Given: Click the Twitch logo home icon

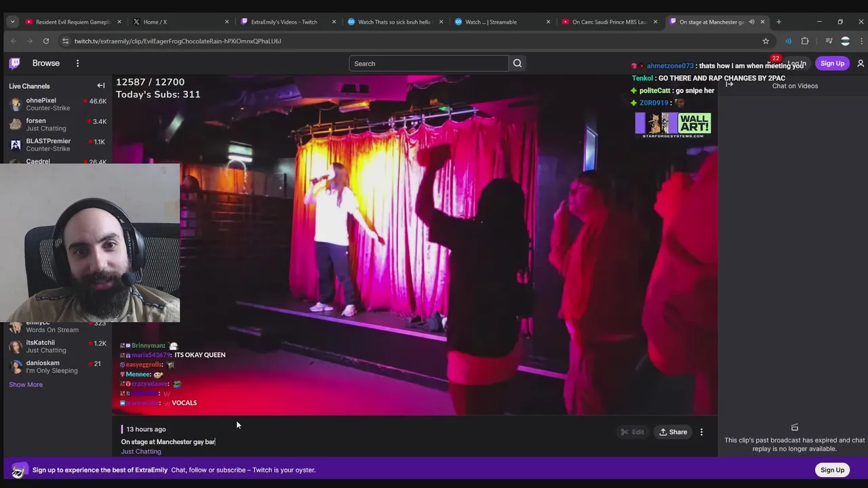Looking at the screenshot, I should [14, 64].
